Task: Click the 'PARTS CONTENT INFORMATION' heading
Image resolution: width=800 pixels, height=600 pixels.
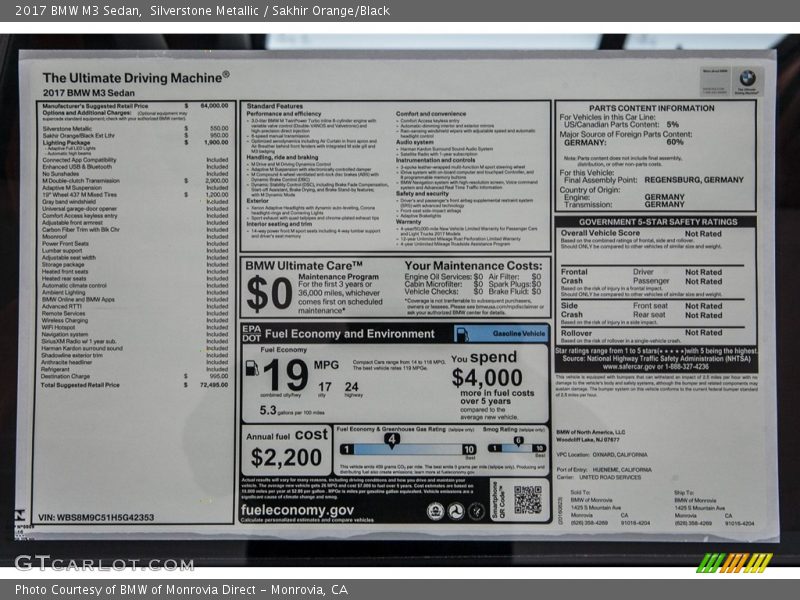Action: [x=652, y=108]
